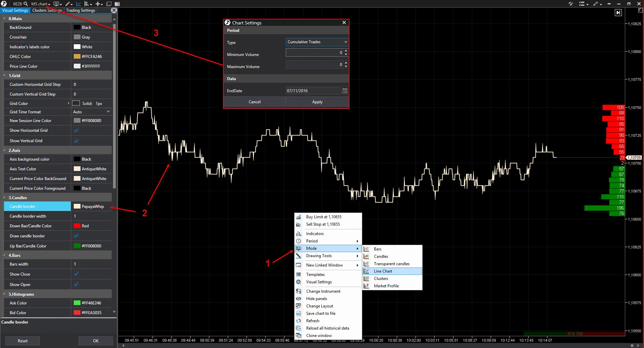The height and width of the screenshot is (348, 644).
Task: Click the Indicators icon in context menu
Action: 299,234
